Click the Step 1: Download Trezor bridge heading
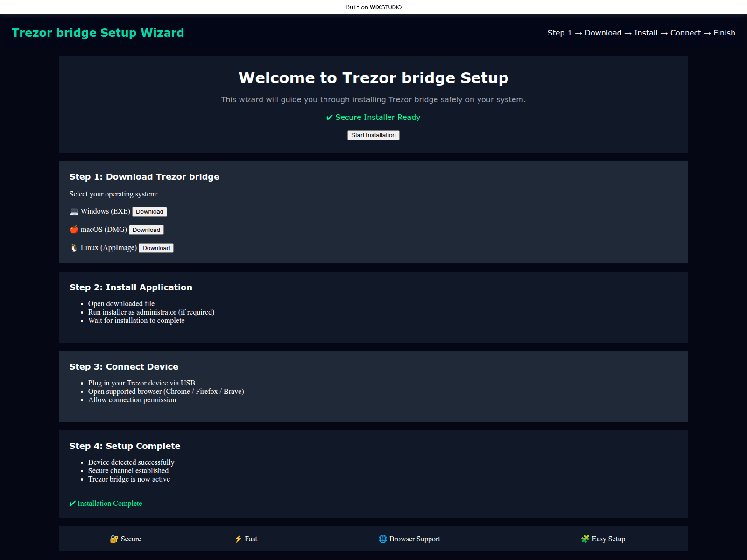Image resolution: width=747 pixels, height=560 pixels. point(144,177)
